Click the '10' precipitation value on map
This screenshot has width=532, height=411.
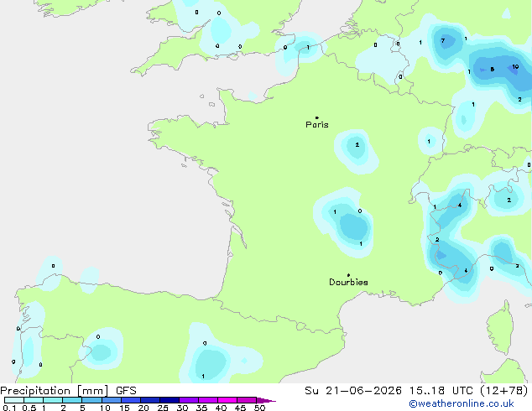pos(515,66)
